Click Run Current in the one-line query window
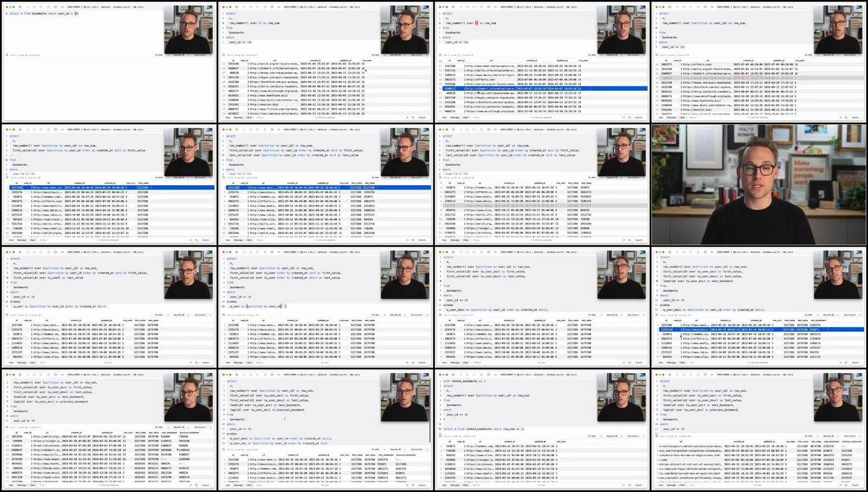The height and width of the screenshot is (492, 868). [200, 55]
